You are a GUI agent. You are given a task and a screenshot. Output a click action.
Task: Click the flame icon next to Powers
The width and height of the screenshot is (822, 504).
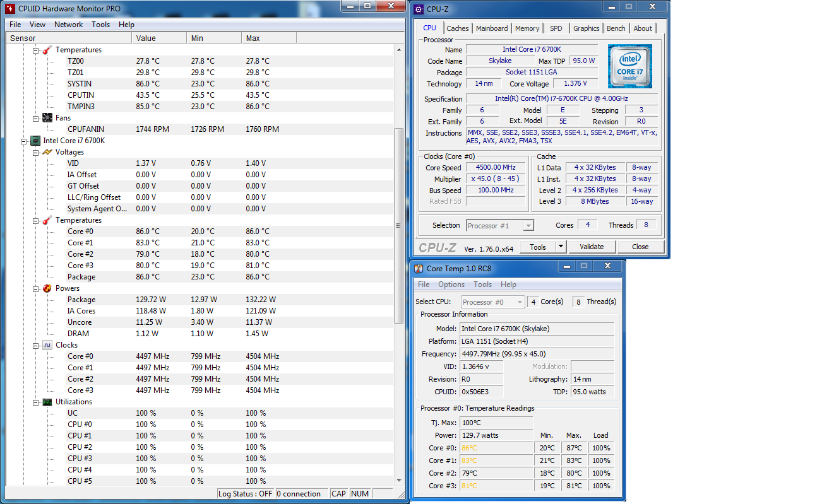click(47, 288)
